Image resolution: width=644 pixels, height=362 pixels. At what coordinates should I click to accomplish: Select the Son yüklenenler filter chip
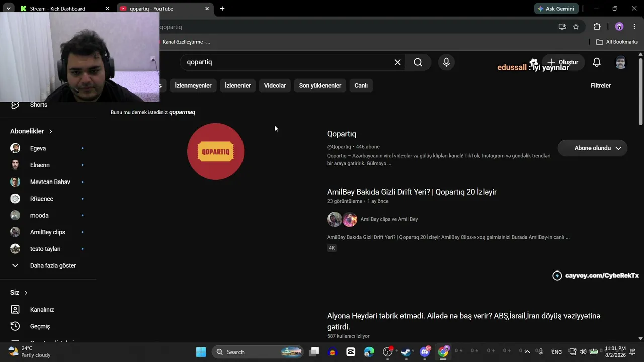pyautogui.click(x=320, y=86)
